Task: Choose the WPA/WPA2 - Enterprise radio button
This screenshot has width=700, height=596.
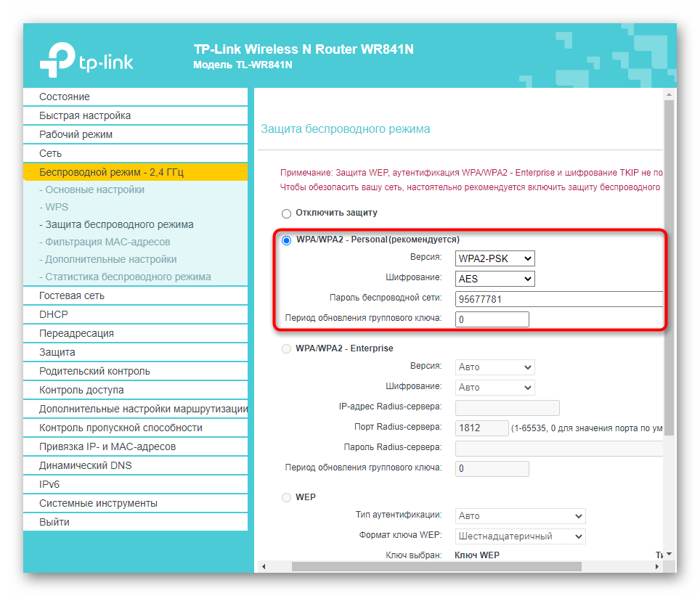Action: pyautogui.click(x=286, y=348)
